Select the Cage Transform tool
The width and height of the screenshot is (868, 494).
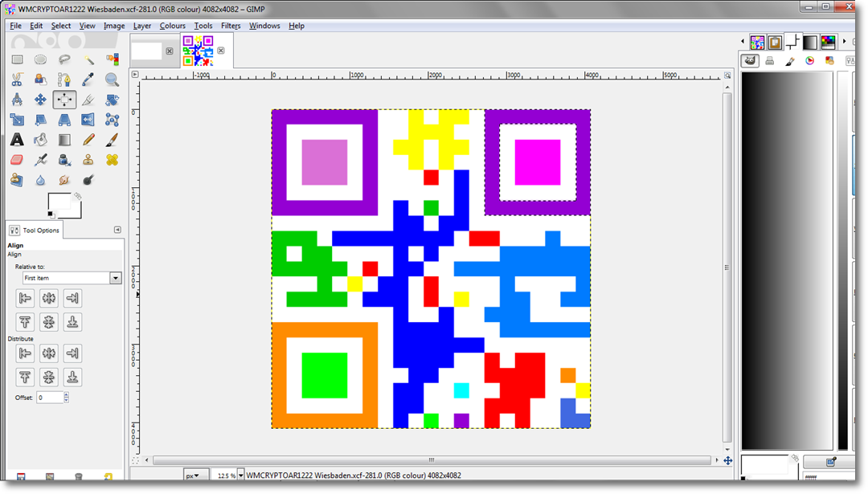coord(112,120)
